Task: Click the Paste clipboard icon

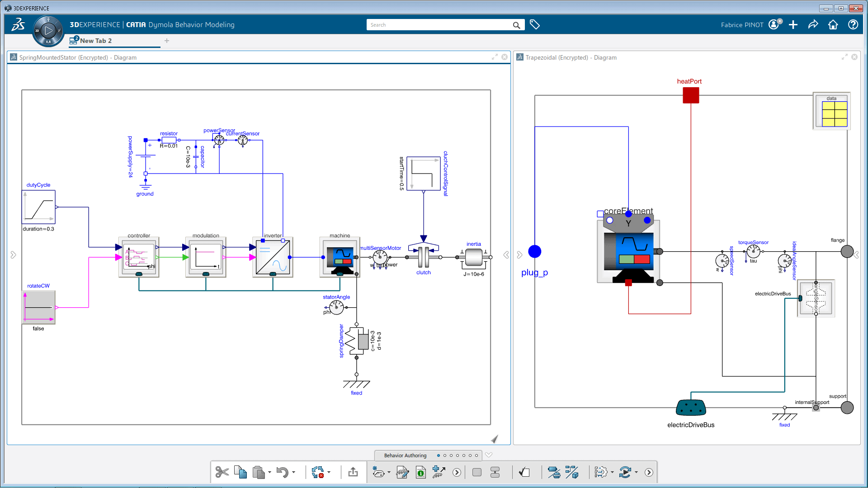Action: click(259, 472)
